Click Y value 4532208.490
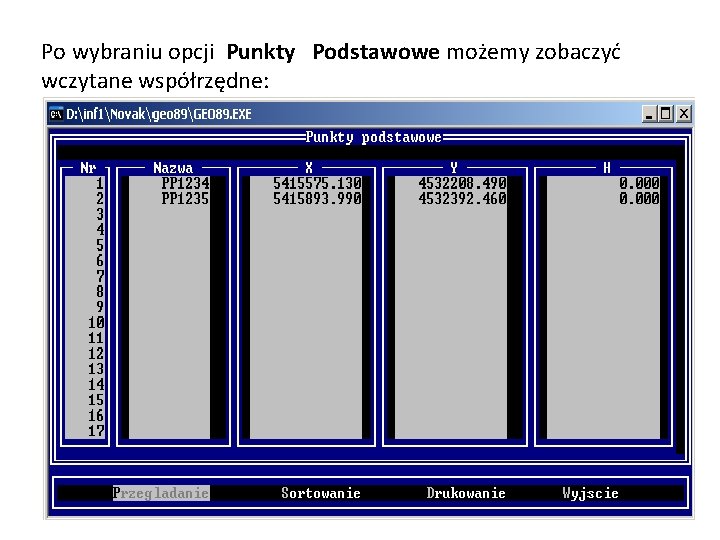This screenshot has height=540, width=720. tap(462, 183)
